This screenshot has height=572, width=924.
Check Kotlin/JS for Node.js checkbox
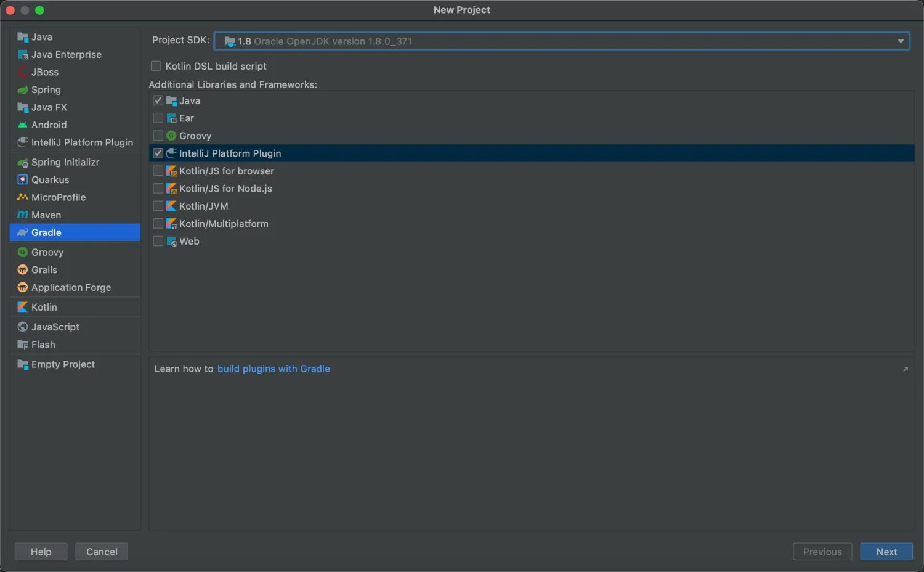158,188
